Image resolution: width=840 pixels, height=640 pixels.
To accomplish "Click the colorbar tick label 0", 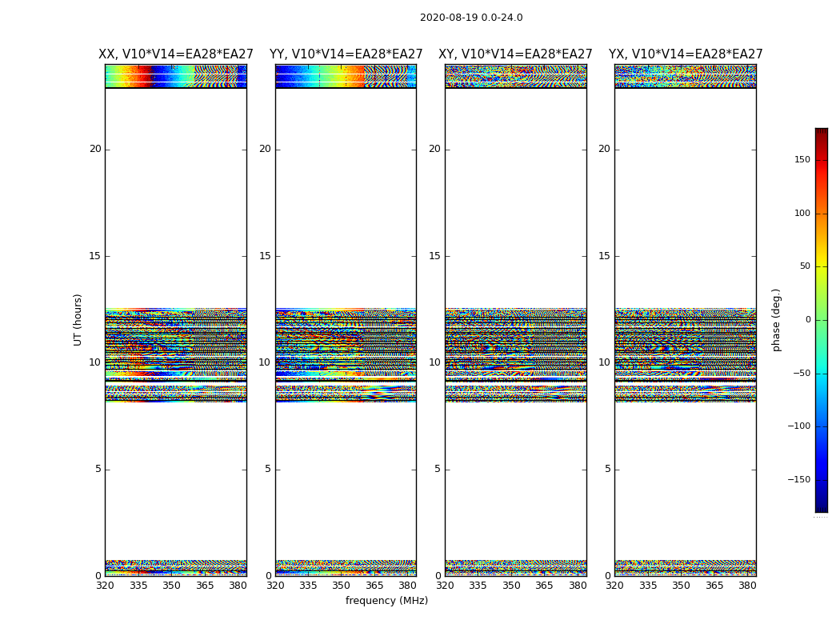I will 808,320.
